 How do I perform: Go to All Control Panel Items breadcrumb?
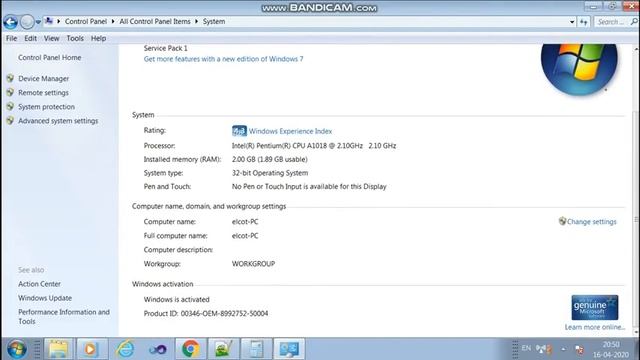155,21
